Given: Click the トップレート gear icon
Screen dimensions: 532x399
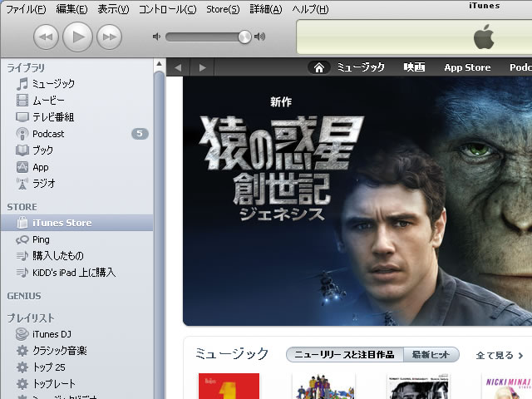Looking at the screenshot, I should coord(22,384).
